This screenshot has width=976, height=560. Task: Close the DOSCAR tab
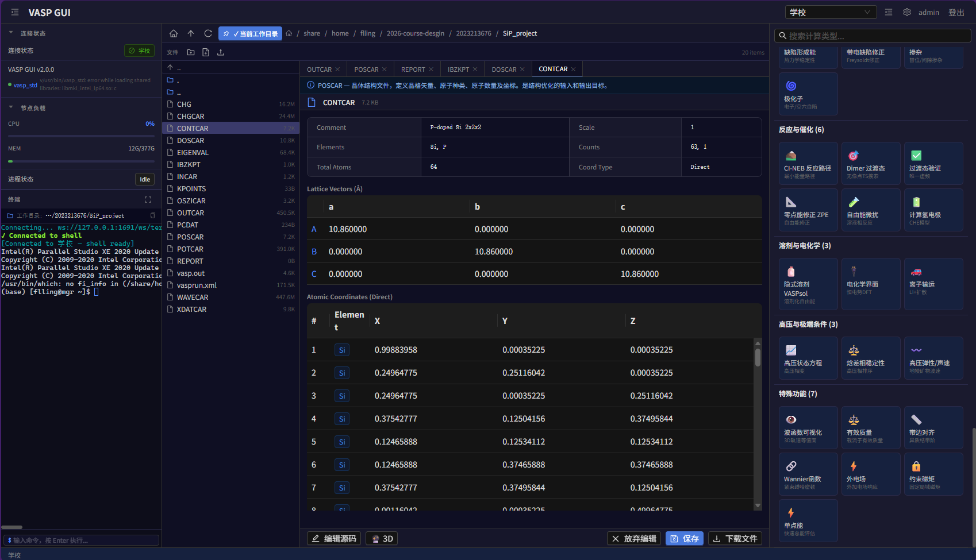522,69
